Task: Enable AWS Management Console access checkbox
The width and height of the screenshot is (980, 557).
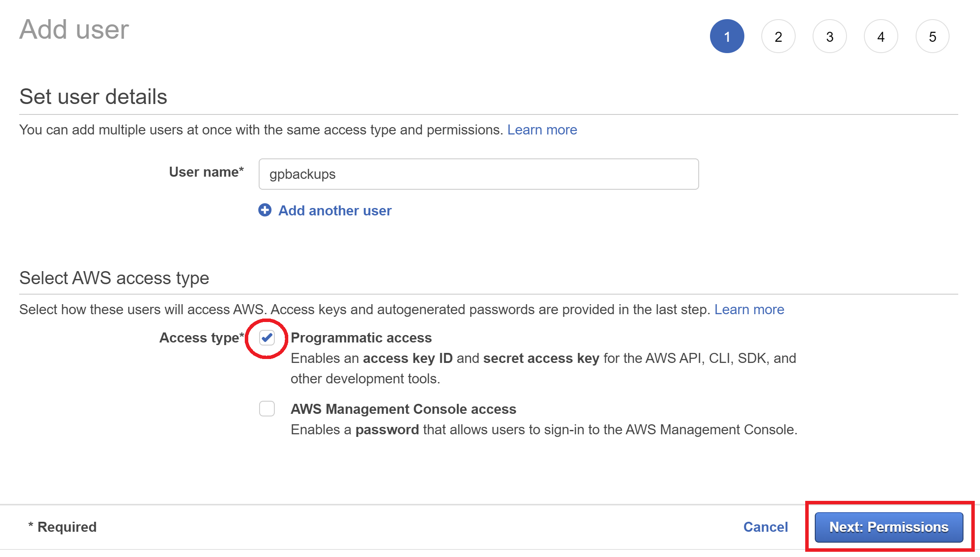Action: (x=267, y=409)
